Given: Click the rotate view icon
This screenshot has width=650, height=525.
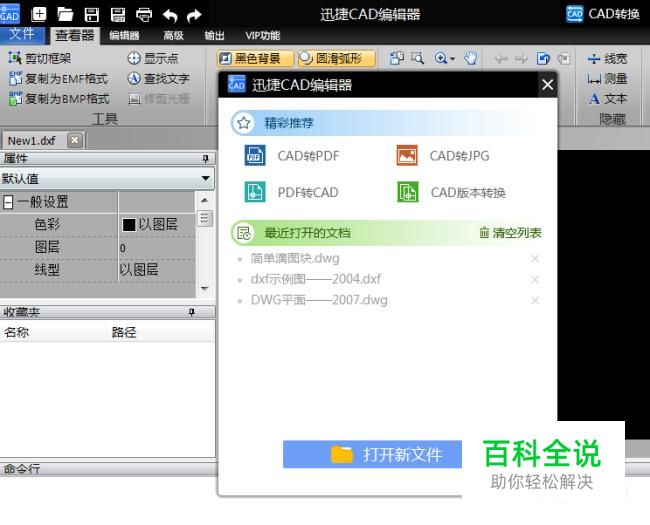Looking at the screenshot, I should (x=543, y=58).
